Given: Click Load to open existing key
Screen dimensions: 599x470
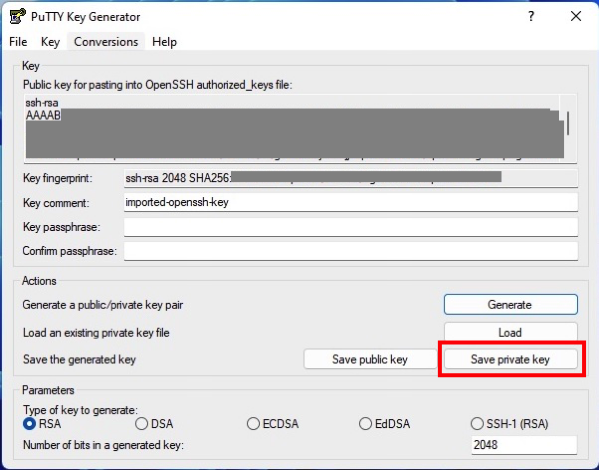Looking at the screenshot, I should (510, 332).
